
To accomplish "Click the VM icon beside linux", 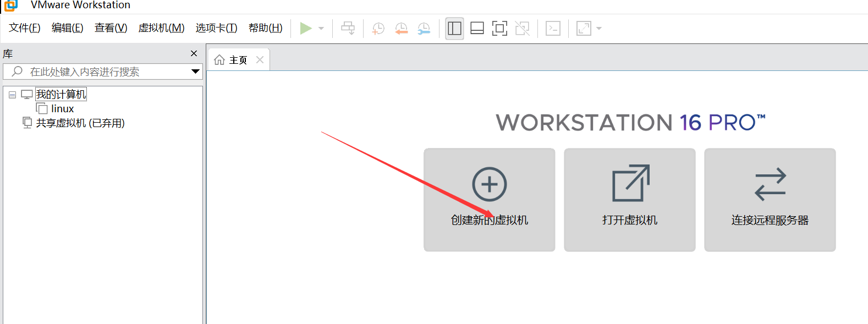I will (42, 108).
